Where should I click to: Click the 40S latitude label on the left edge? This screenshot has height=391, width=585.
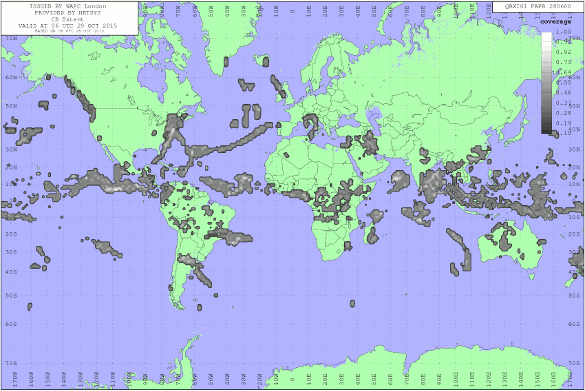[11, 272]
